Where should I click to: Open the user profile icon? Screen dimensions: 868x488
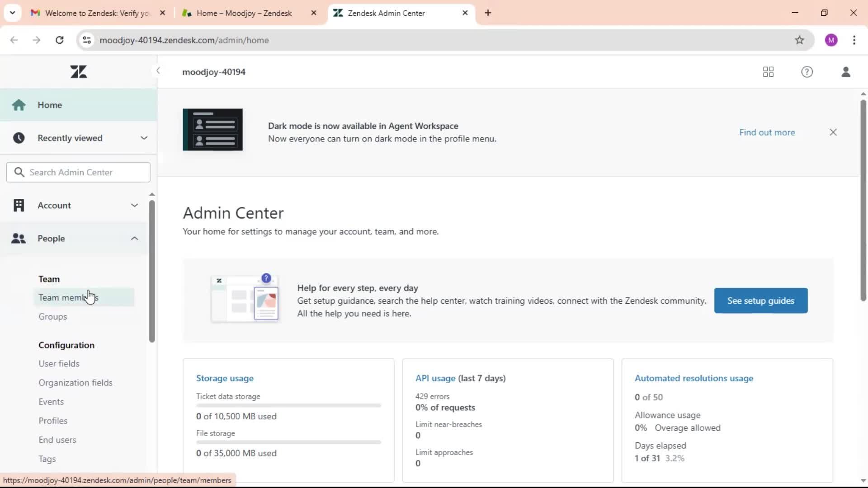(846, 72)
